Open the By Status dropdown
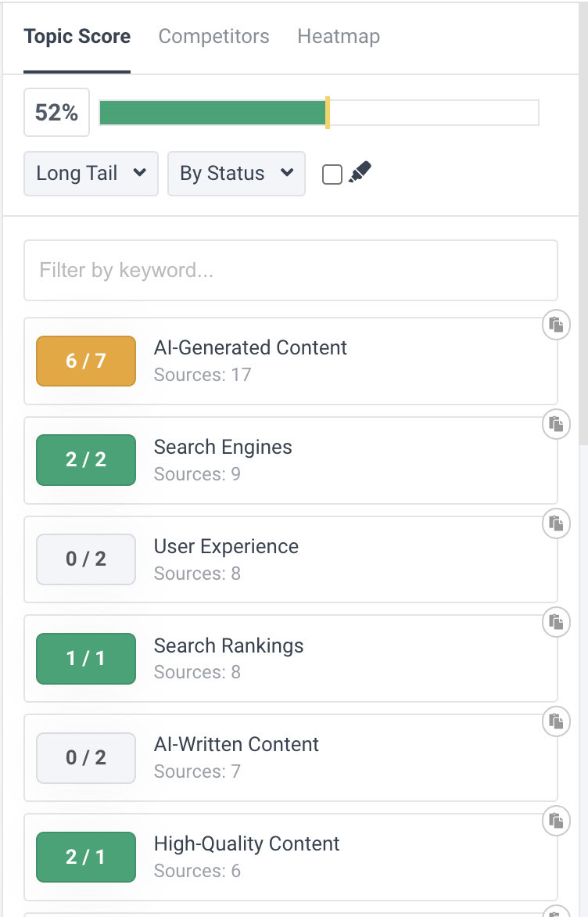The width and height of the screenshot is (588, 917). [x=236, y=174]
